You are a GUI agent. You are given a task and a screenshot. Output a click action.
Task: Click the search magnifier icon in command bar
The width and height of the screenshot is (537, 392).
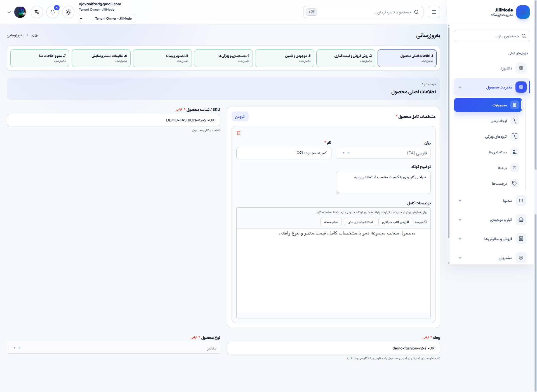[x=416, y=12]
